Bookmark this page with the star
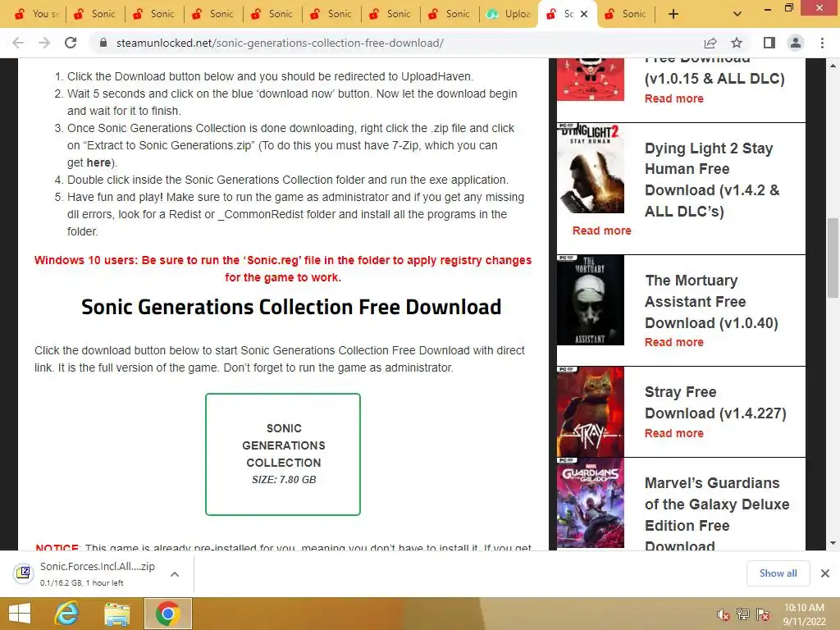Image resolution: width=840 pixels, height=630 pixels. [x=737, y=43]
